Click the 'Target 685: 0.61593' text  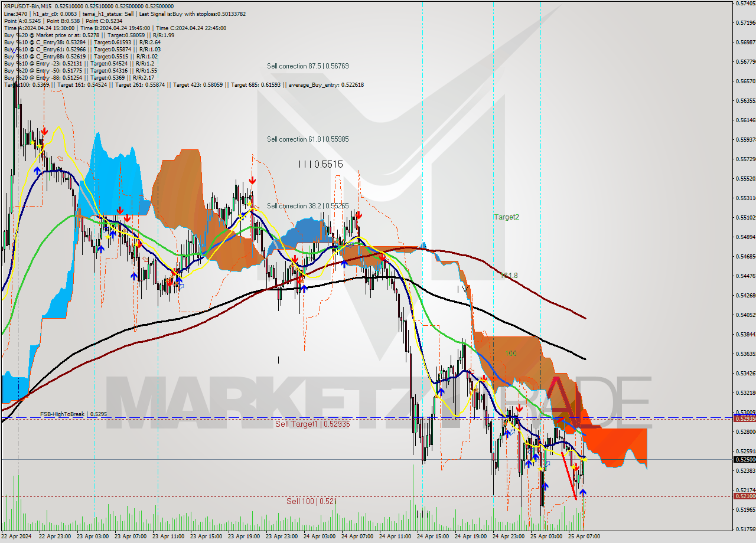point(256,84)
